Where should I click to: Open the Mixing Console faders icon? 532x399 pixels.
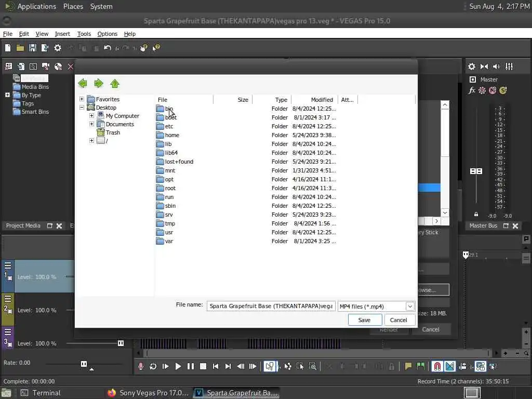(509, 66)
